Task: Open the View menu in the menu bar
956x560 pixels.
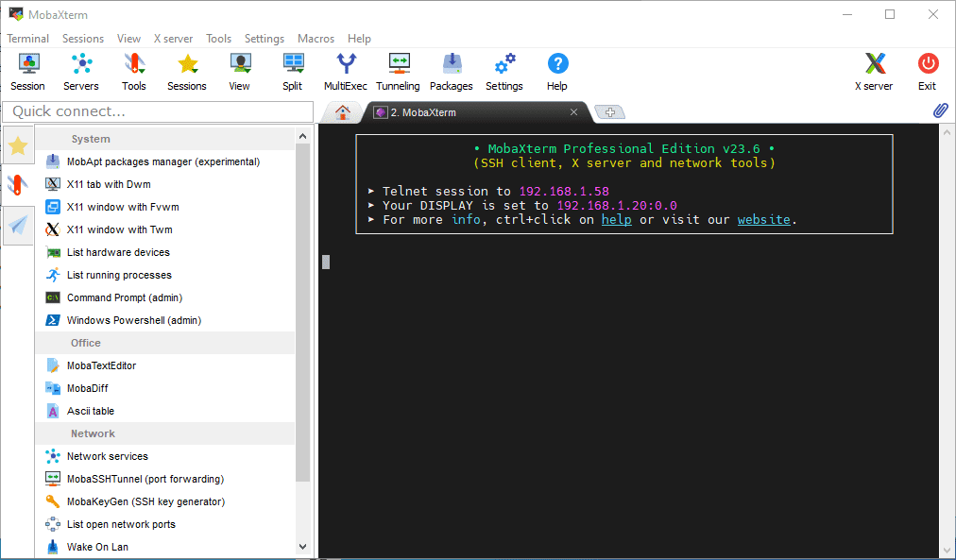Action: [x=128, y=39]
